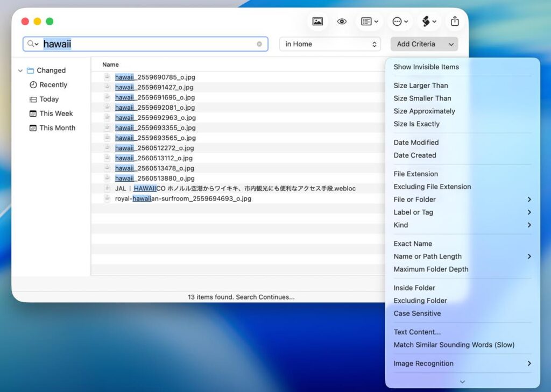Select Recently in the sidebar
The image size is (551, 392).
53,85
